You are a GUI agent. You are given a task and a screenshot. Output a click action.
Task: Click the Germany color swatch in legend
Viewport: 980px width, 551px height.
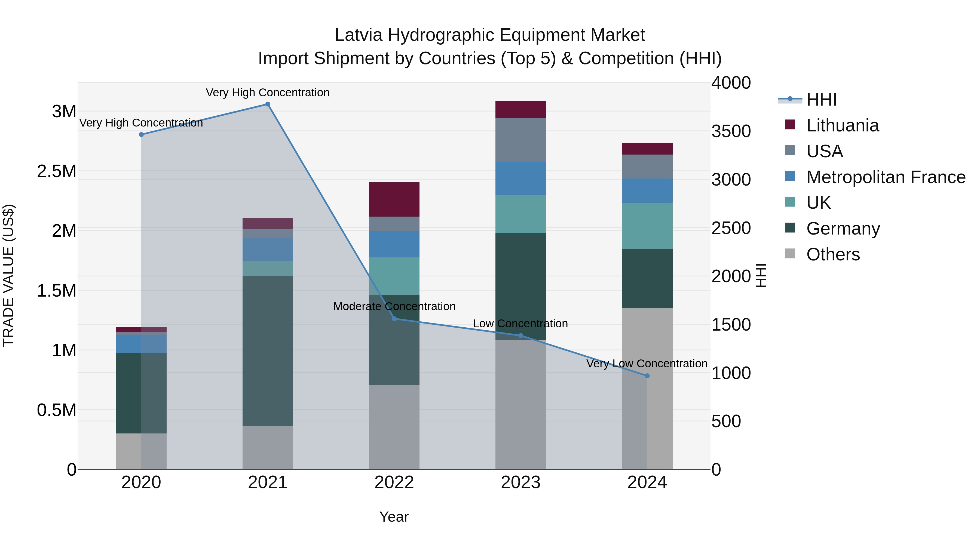(x=790, y=228)
